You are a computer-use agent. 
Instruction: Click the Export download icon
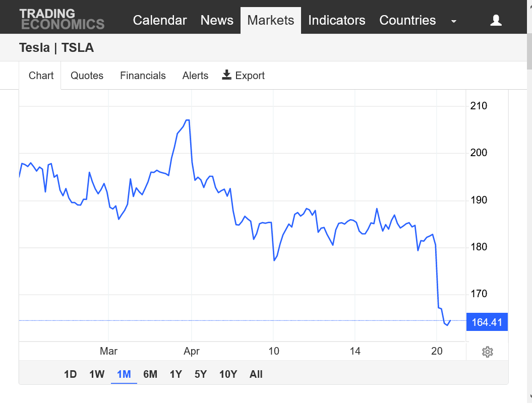click(x=226, y=75)
